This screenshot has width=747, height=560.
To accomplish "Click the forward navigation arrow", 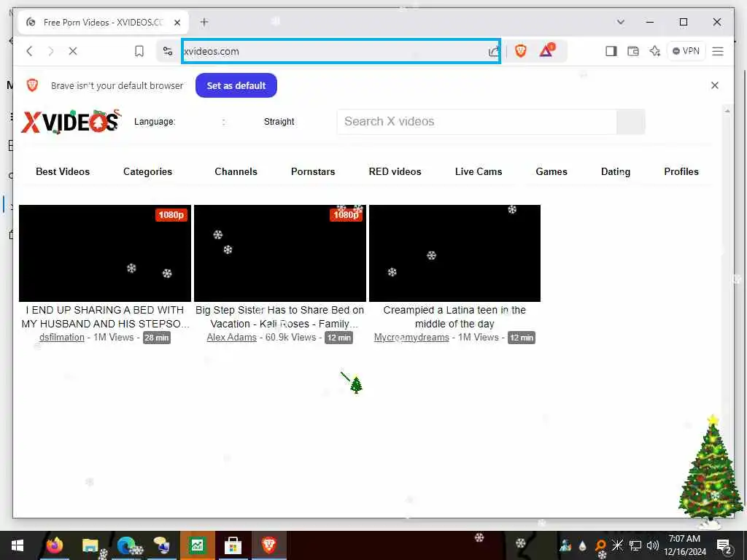I will [51, 51].
